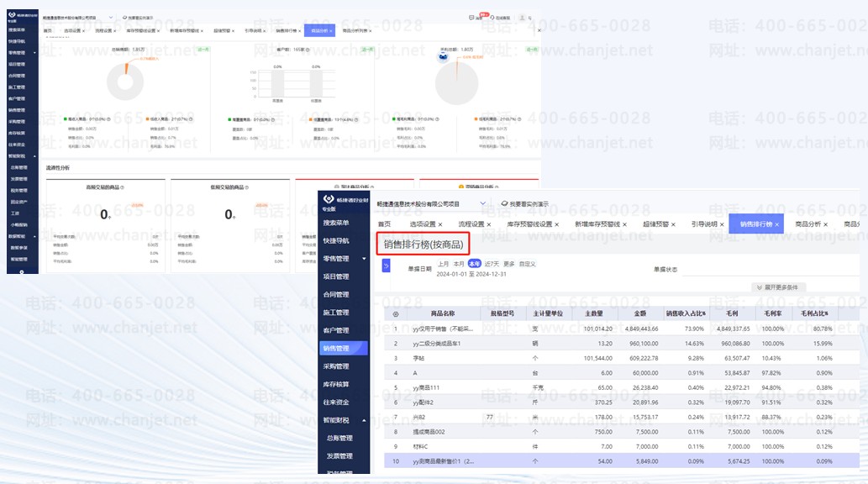Open the user avatar icon in back window
This screenshot has height=484, width=868.
pos(522,18)
